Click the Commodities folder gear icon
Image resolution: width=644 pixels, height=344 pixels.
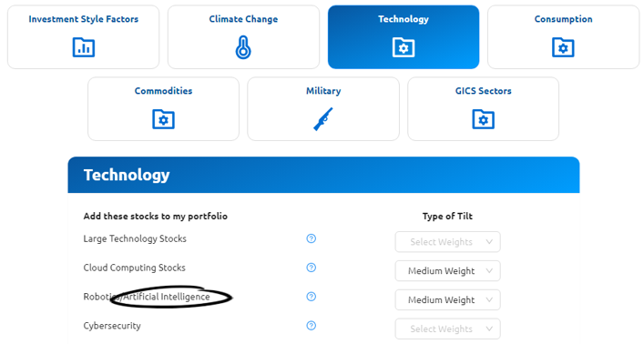click(x=163, y=119)
